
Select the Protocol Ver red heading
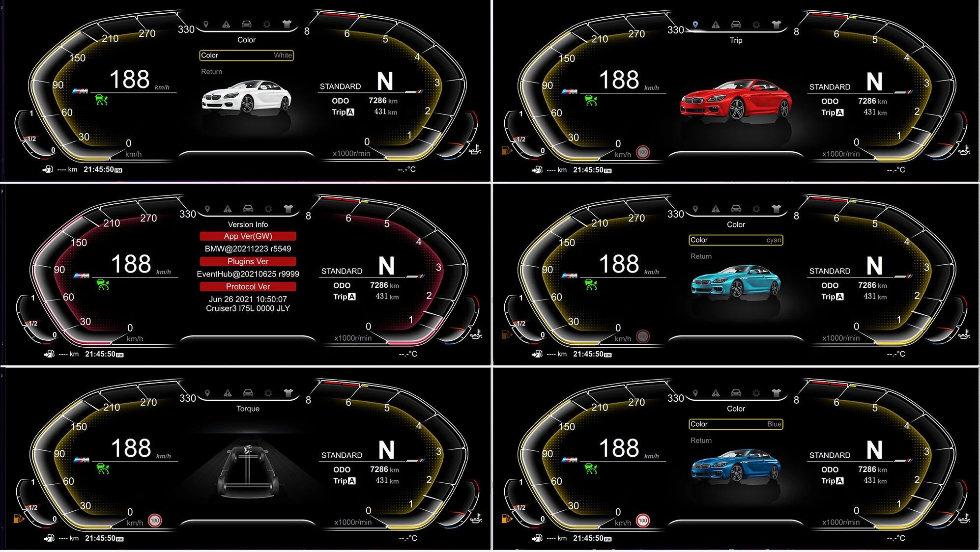(248, 287)
